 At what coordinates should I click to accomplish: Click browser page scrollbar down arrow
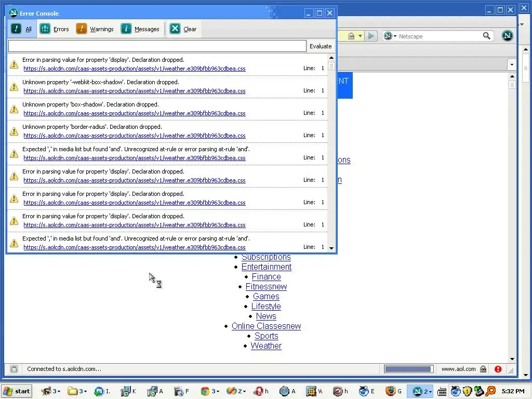[x=512, y=359]
